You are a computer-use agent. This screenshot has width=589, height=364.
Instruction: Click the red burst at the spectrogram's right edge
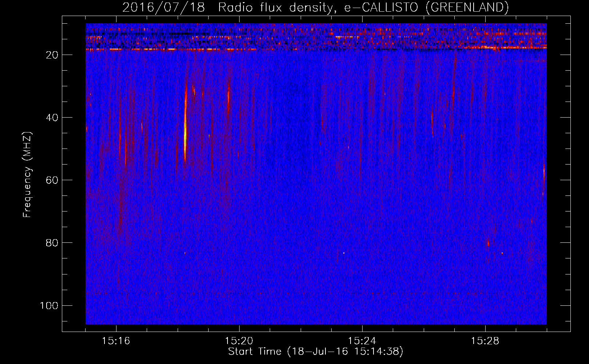click(544, 173)
